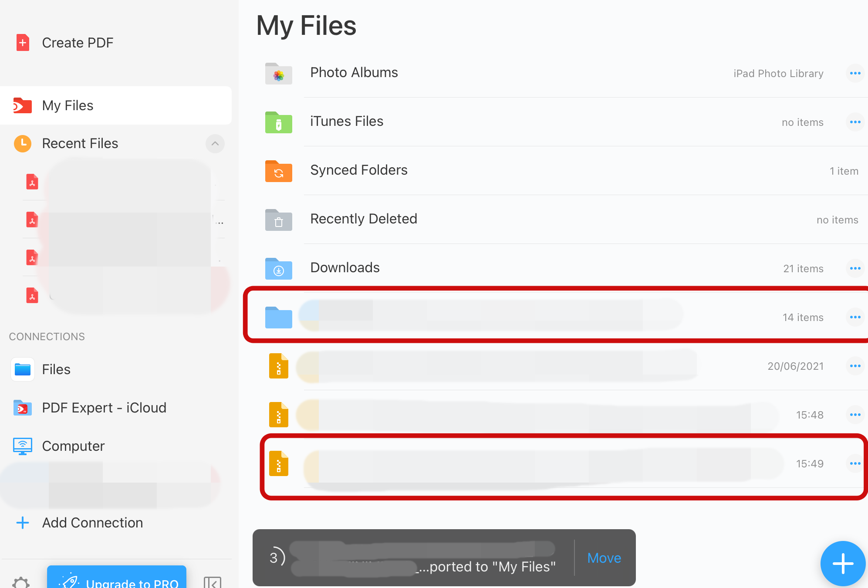Click Add Connection
This screenshot has height=588, width=868.
(92, 523)
